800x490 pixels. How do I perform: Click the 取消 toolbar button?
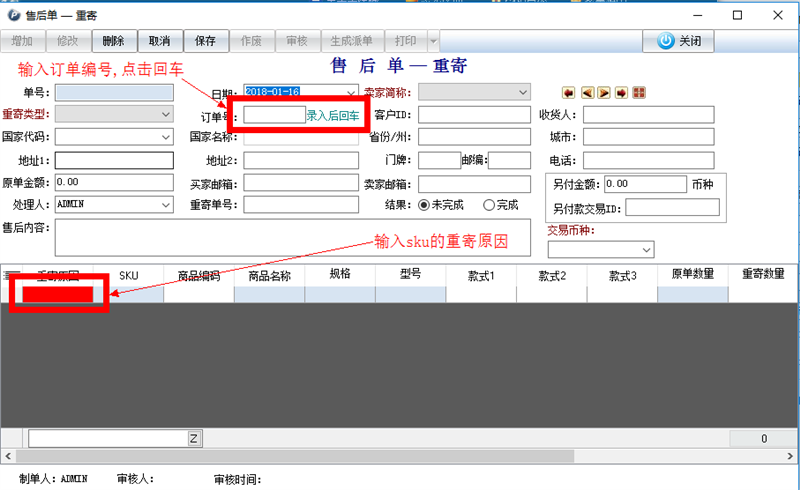pos(159,41)
